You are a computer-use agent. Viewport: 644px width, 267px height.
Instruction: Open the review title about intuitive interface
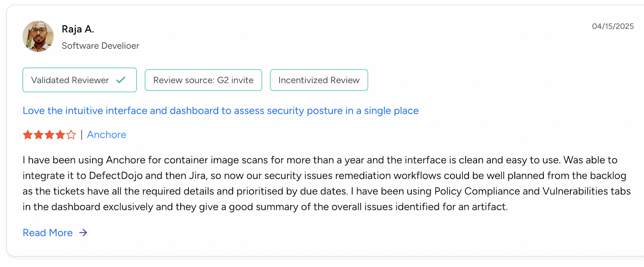(221, 111)
